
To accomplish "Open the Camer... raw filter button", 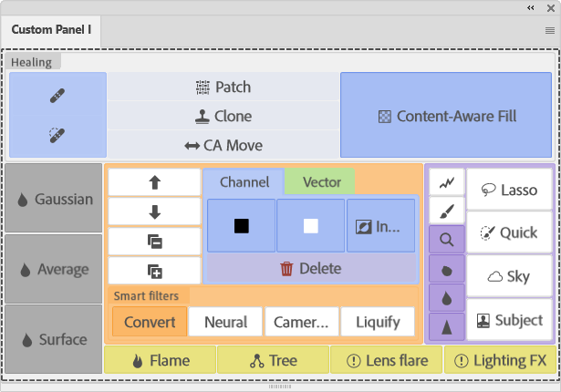I will (x=302, y=322).
